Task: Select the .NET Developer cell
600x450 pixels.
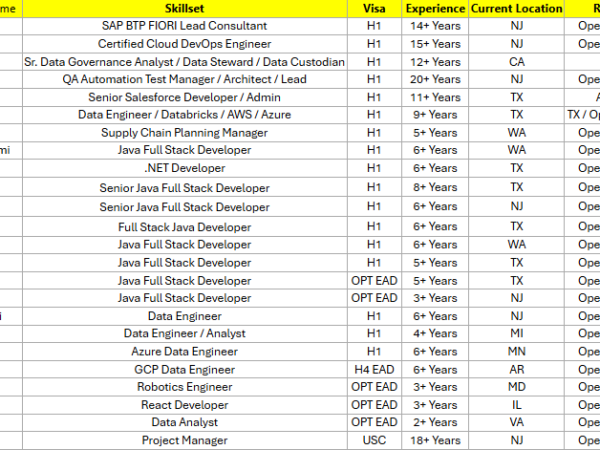Action: coord(184,168)
